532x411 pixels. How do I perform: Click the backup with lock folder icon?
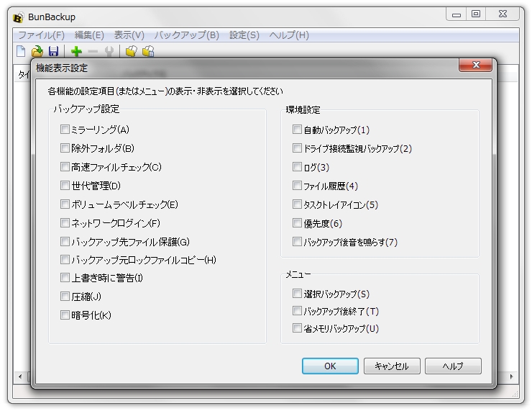[148, 51]
